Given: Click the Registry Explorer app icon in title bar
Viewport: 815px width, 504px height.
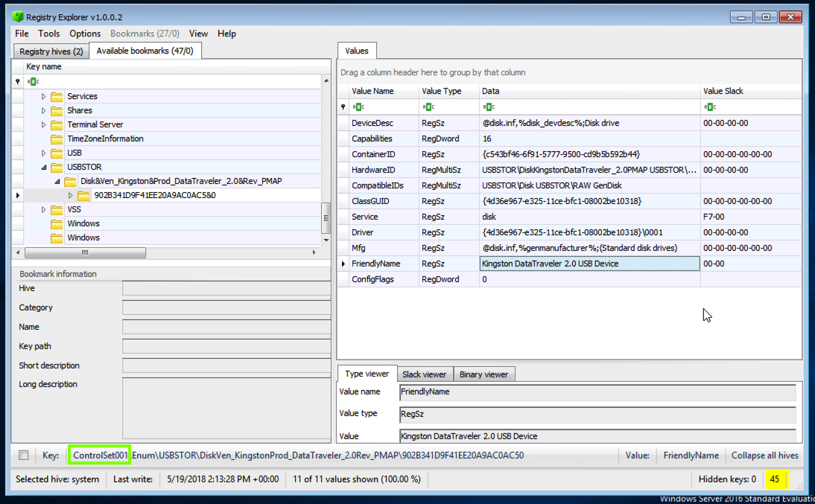Looking at the screenshot, I should tap(18, 16).
